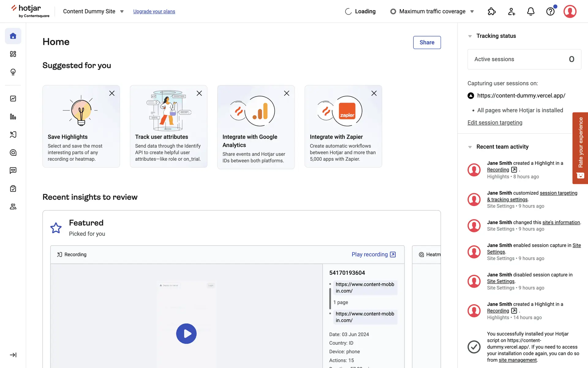Open Heatmaps icon in left sidebar
The image size is (588, 368).
pos(13,153)
